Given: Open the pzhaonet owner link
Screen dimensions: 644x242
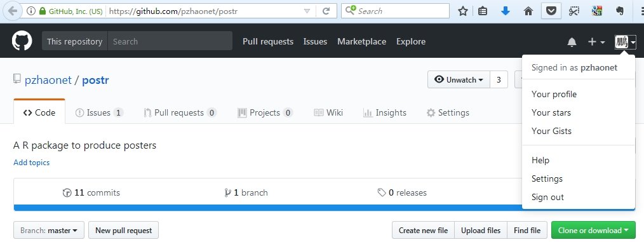Looking at the screenshot, I should pos(48,80).
